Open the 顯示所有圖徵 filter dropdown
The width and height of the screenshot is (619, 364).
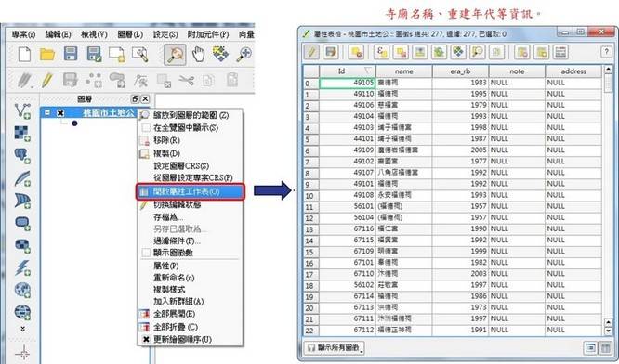pyautogui.click(x=334, y=347)
